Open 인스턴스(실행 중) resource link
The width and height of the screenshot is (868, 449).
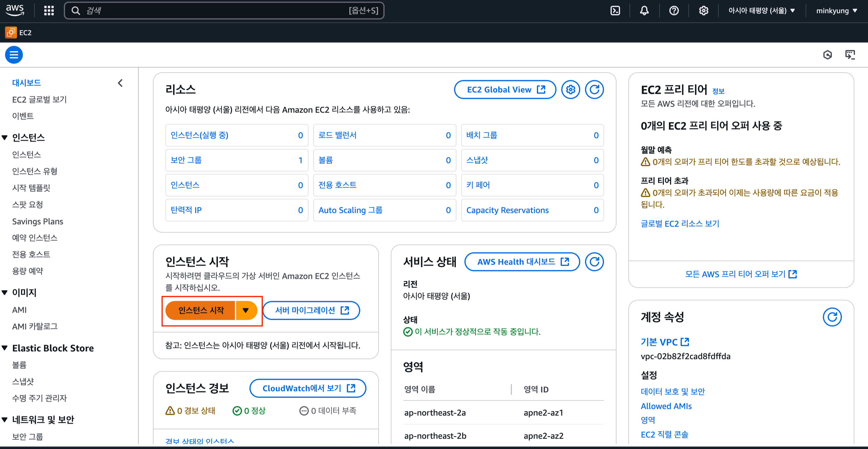point(200,135)
